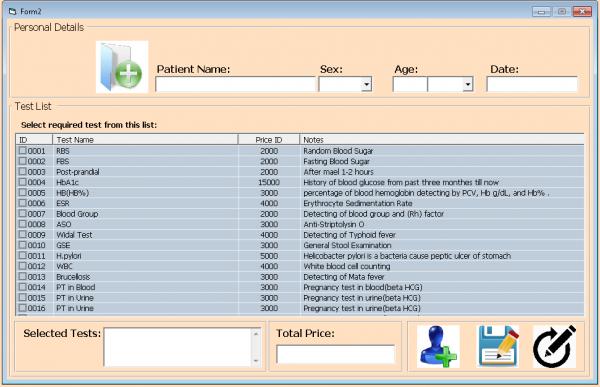Click the add patient person icon

pos(438,346)
